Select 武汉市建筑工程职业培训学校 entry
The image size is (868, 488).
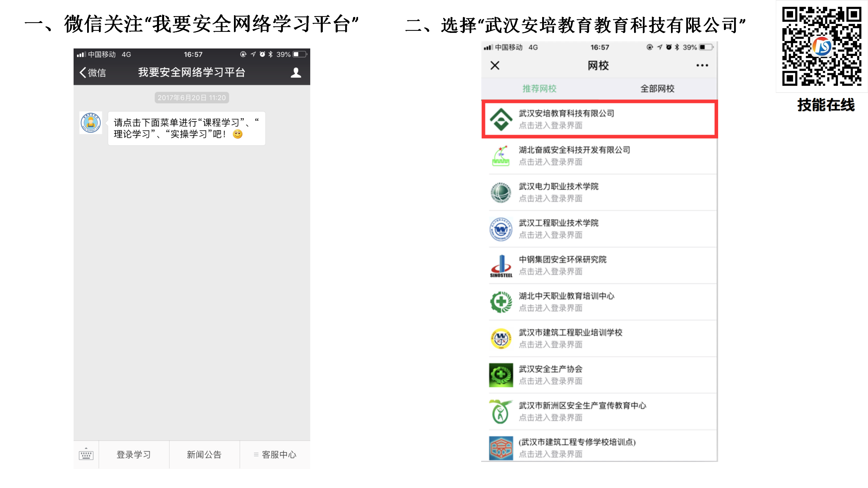[x=599, y=339]
